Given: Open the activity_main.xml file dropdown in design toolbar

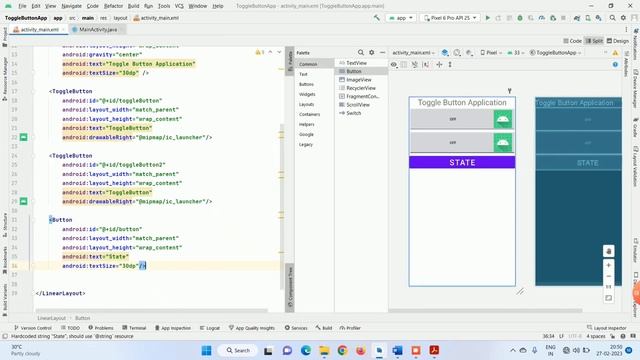Looking at the screenshot, I should coord(413,53).
